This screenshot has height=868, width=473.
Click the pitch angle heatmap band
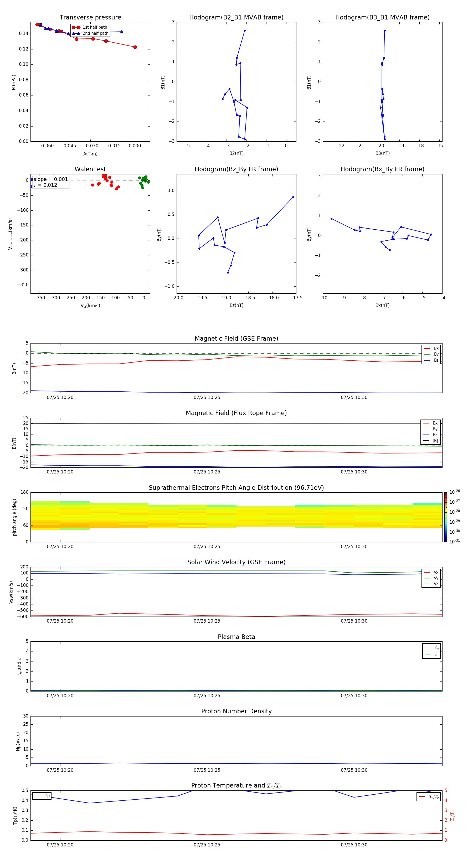236,516
